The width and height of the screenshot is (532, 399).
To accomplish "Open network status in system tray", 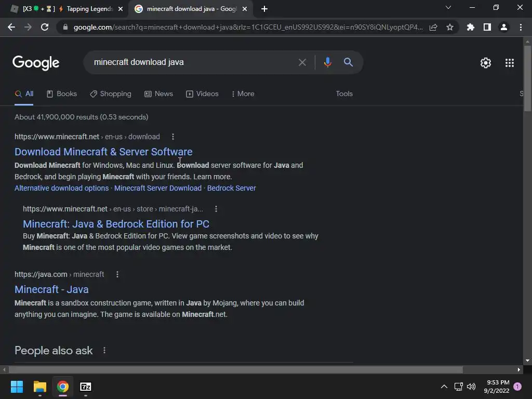I will click(x=458, y=387).
